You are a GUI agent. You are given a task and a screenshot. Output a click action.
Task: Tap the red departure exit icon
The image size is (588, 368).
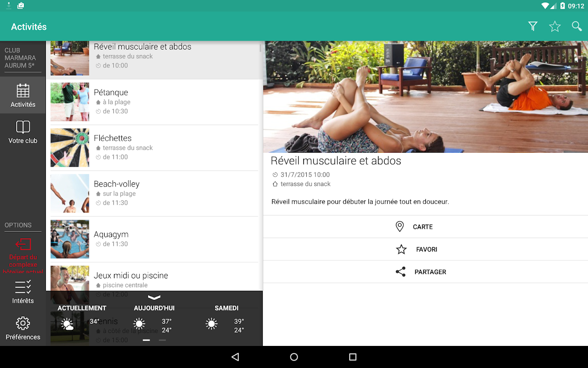click(x=23, y=244)
